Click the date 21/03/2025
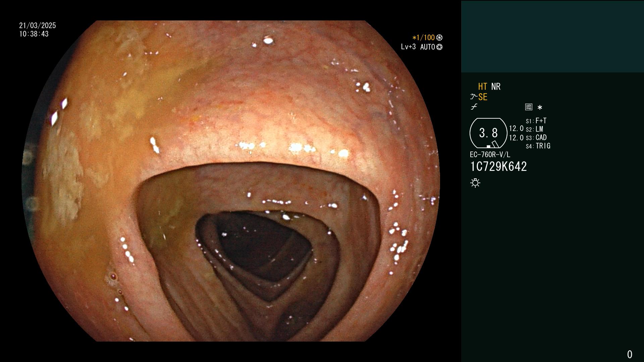The image size is (644, 362). click(x=38, y=26)
